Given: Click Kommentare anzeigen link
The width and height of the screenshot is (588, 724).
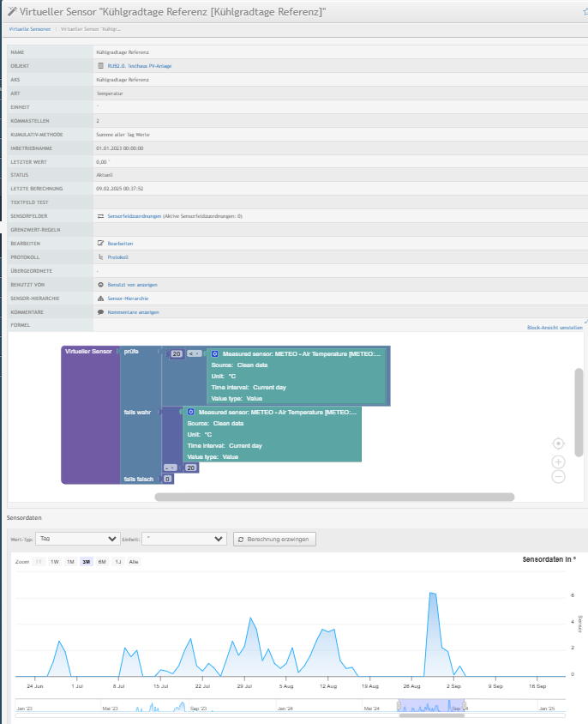Looking at the screenshot, I should (x=133, y=312).
